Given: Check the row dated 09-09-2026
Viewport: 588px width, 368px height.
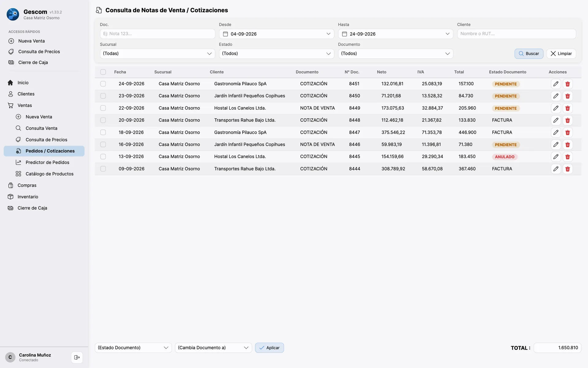Looking at the screenshot, I should pyautogui.click(x=103, y=169).
